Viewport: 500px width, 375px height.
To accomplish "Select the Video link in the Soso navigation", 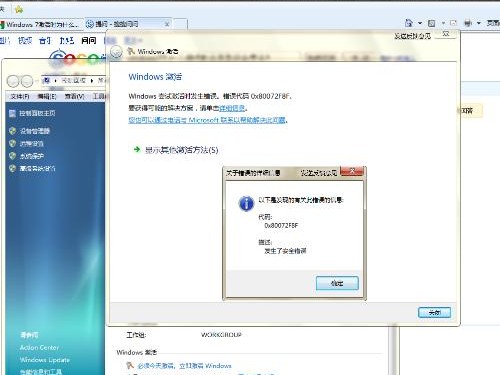I will point(25,41).
